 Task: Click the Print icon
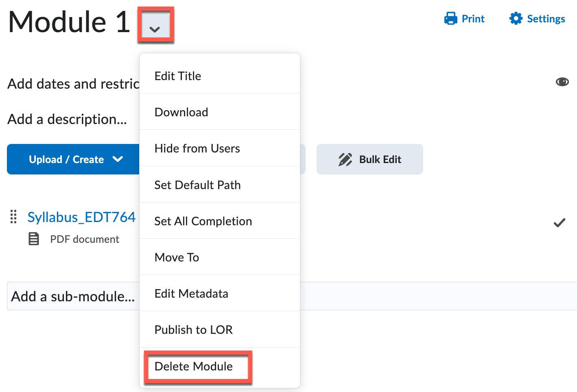click(450, 18)
